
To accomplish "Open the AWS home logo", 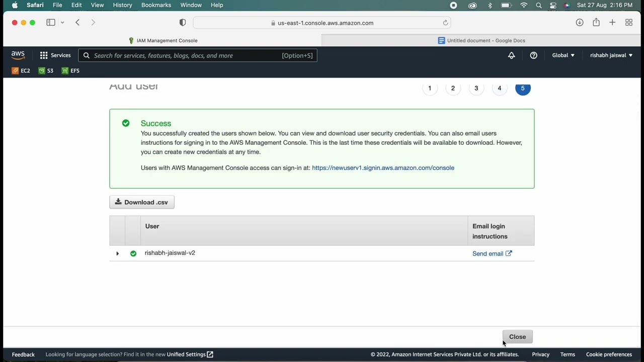I will coord(18,55).
